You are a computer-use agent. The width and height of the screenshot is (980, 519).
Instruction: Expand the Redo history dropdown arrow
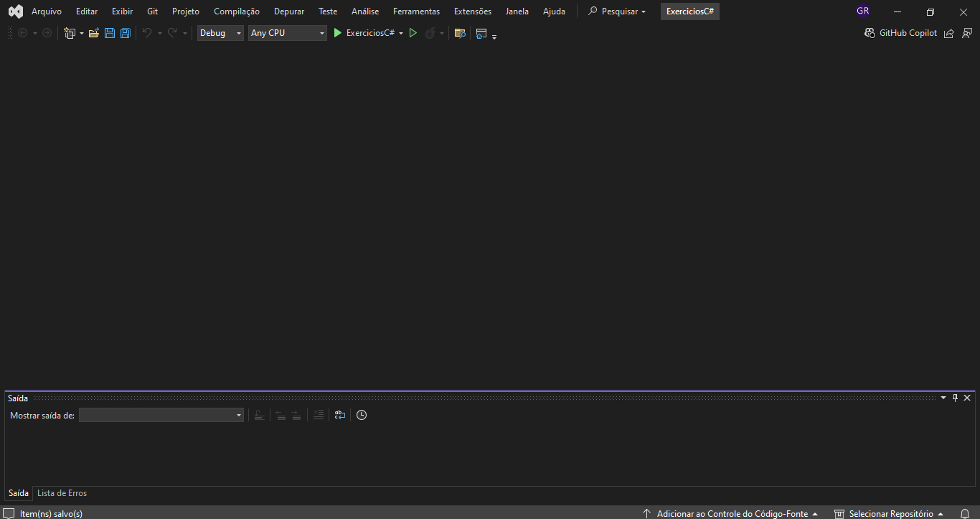tap(184, 33)
